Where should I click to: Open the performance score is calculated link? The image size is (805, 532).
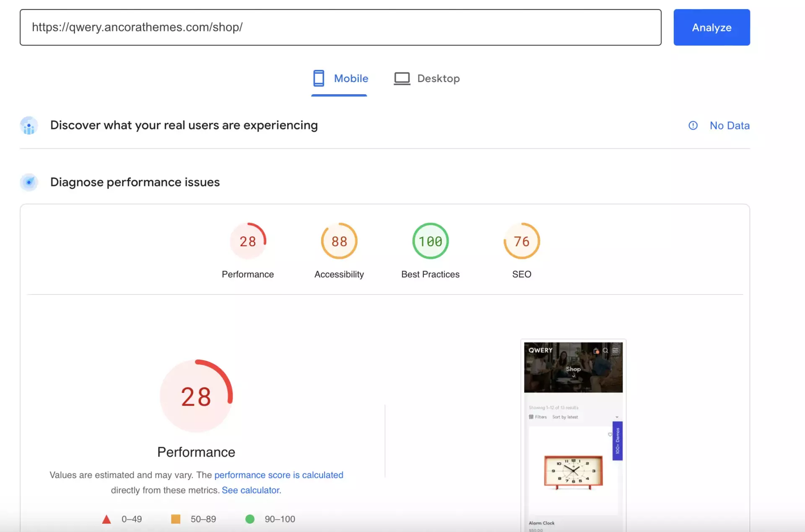(278, 475)
